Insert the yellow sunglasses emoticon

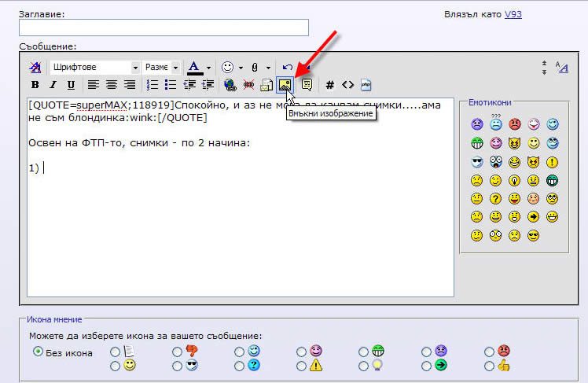[x=533, y=236]
